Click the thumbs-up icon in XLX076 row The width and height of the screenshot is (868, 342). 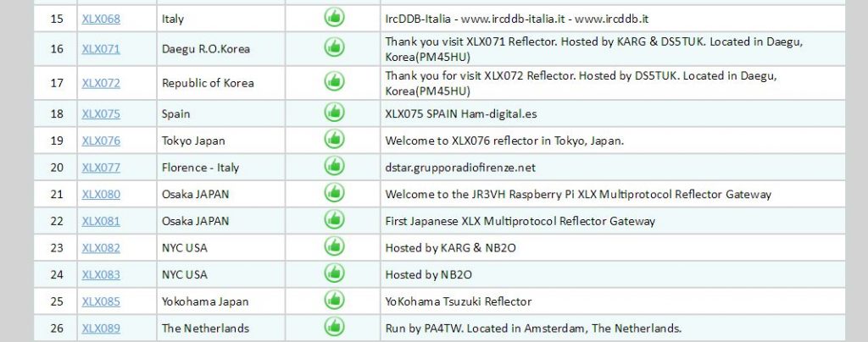(x=334, y=139)
